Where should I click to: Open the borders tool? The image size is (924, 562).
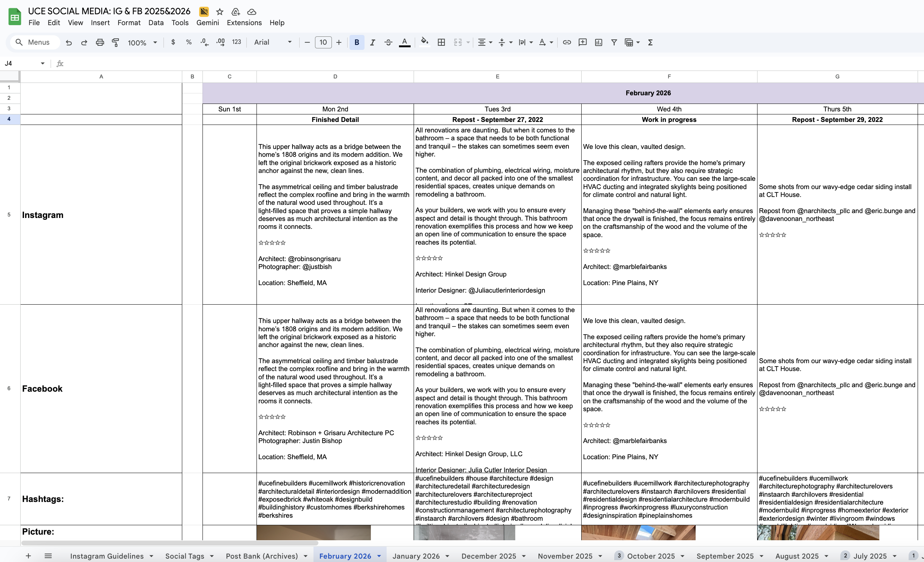(x=441, y=42)
